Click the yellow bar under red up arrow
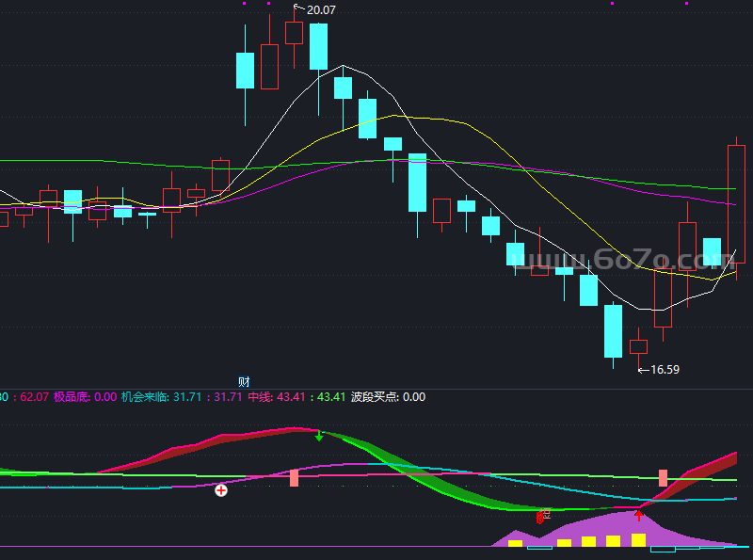Screen dimensions: 753x560 point(639,540)
